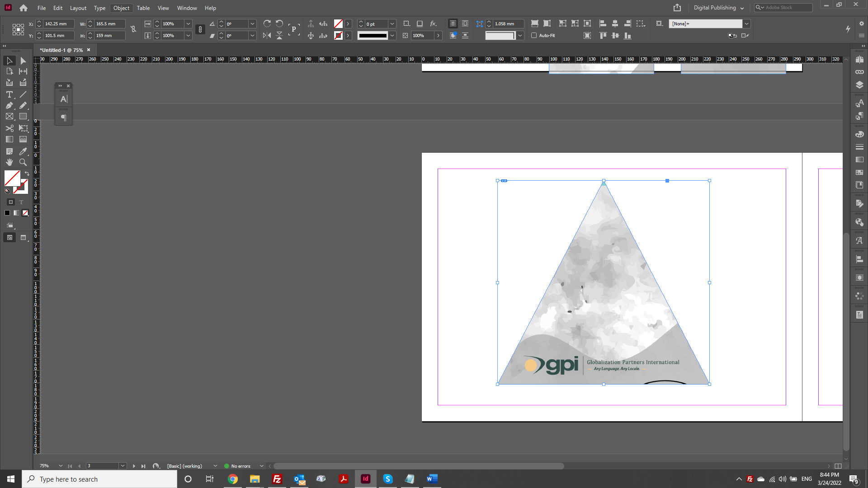Select the Hand tool

click(9, 162)
